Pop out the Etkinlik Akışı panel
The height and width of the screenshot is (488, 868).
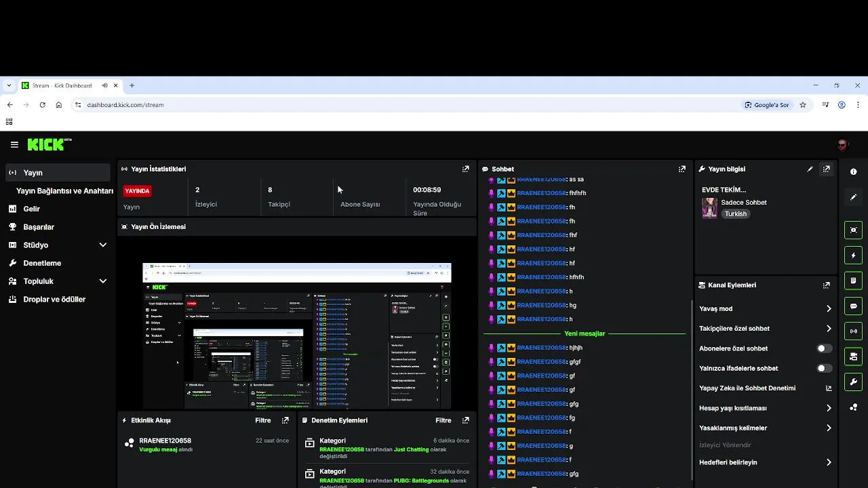point(285,420)
